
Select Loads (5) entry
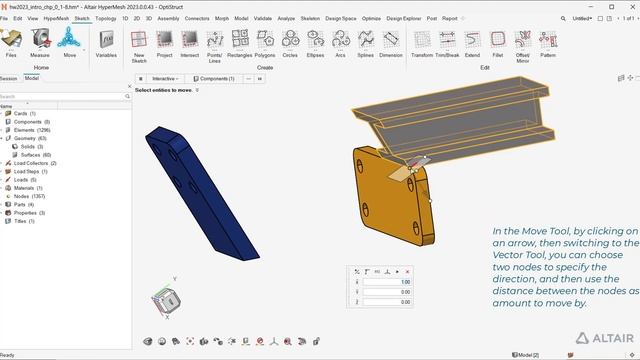25,180
